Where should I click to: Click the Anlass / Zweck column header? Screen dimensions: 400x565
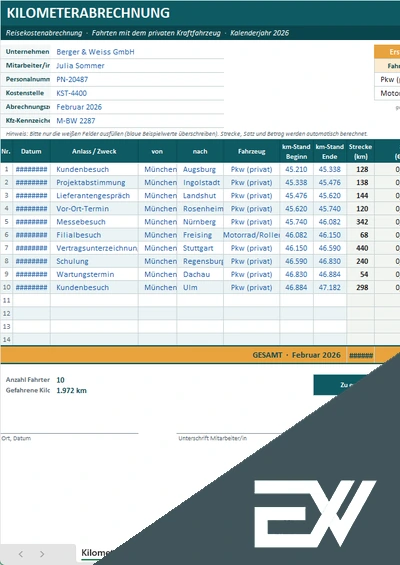coord(94,151)
